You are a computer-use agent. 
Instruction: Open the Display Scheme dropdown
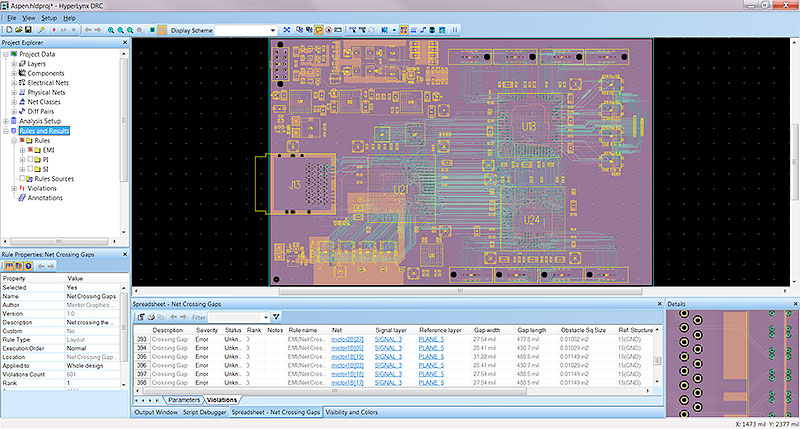(272, 31)
